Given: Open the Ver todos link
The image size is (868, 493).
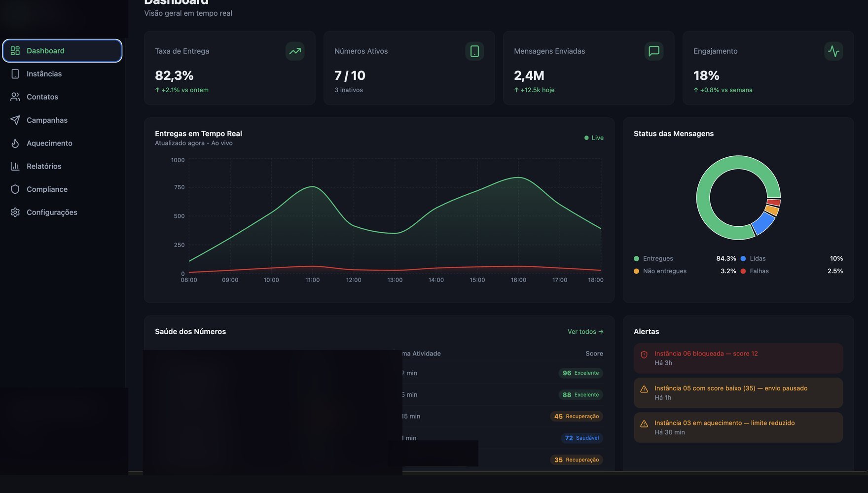Looking at the screenshot, I should tap(585, 332).
